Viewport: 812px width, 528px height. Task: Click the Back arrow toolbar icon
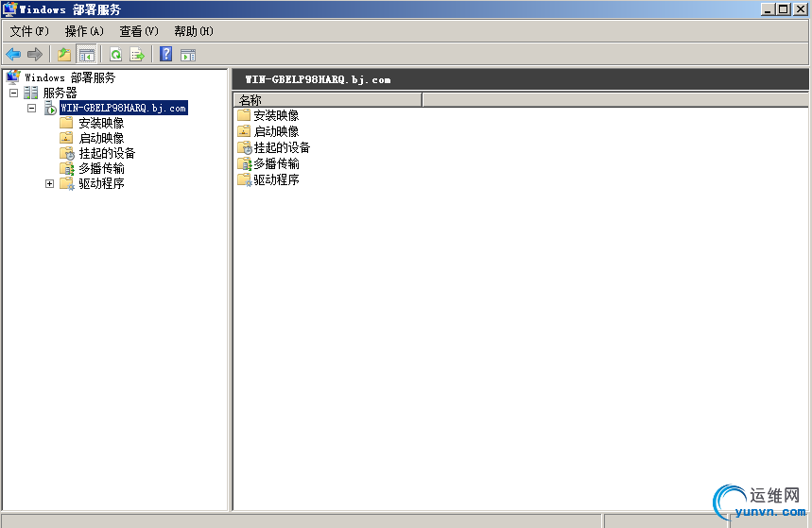click(x=13, y=54)
